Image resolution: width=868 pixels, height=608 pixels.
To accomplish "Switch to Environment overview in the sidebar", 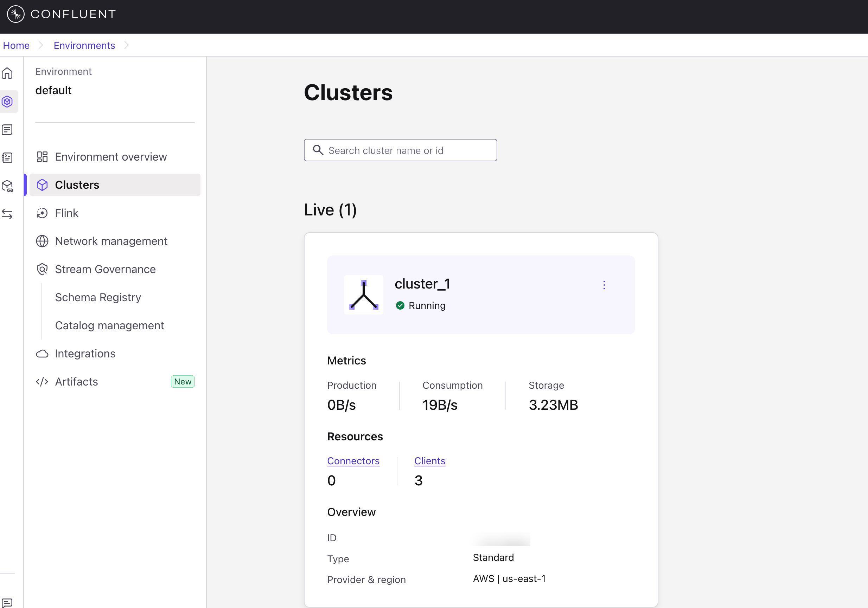I will pos(111,156).
